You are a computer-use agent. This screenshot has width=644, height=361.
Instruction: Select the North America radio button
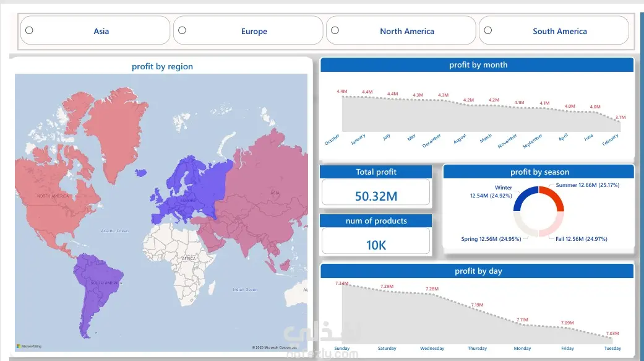point(335,30)
